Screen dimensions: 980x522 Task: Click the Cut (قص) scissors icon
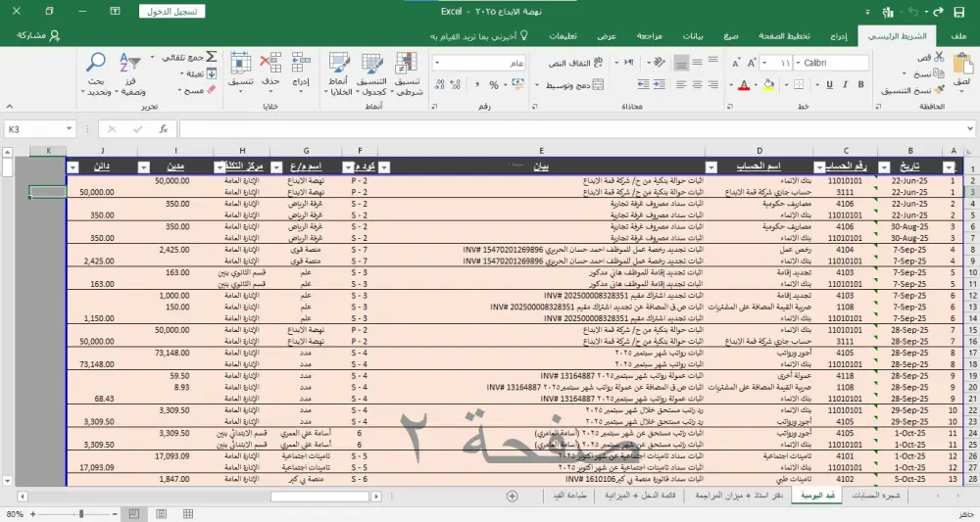click(x=939, y=57)
